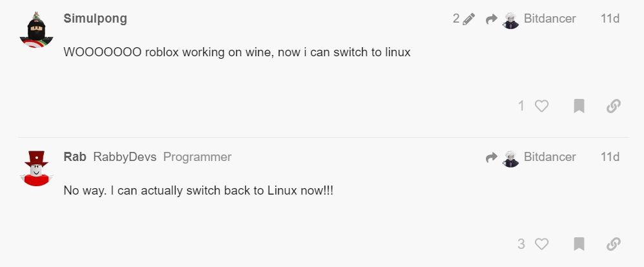644x267 pixels.
Task: Click RabbyDevs username link
Action: coord(125,156)
